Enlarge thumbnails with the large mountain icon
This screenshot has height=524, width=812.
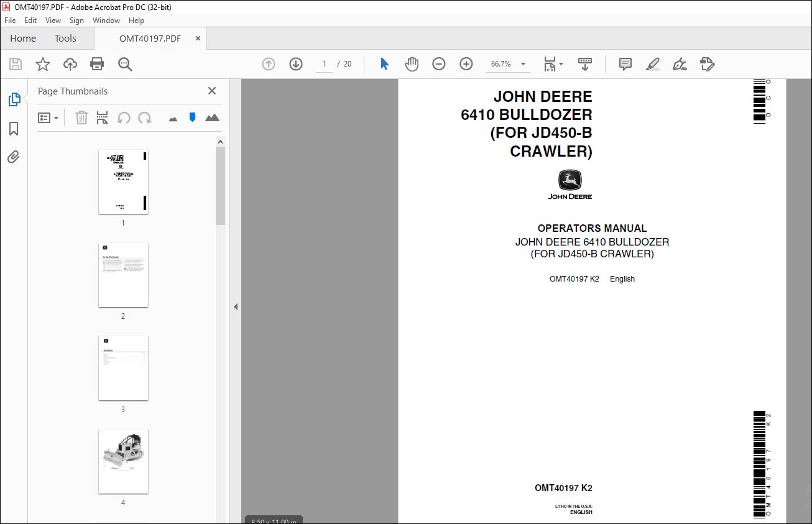[x=212, y=117]
